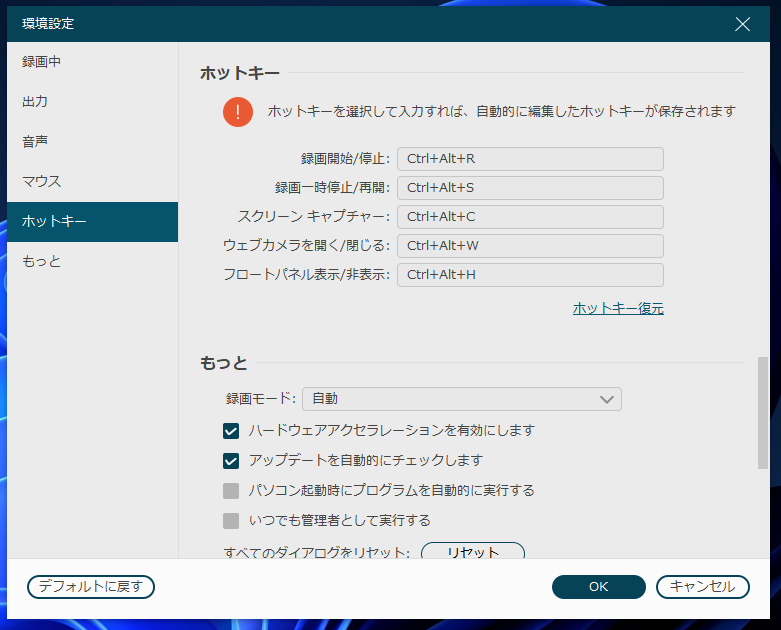
Task: Click the ホットキー section heading
Action: click(x=240, y=73)
